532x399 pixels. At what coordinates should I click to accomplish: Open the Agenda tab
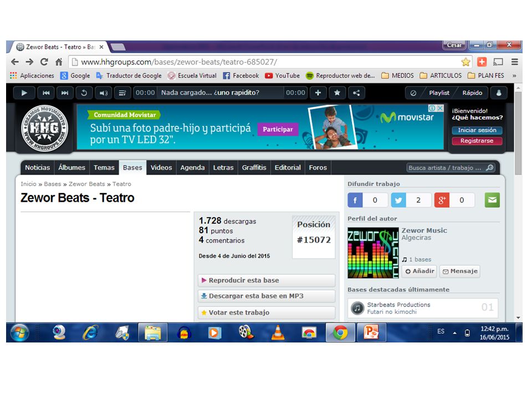[x=192, y=167]
